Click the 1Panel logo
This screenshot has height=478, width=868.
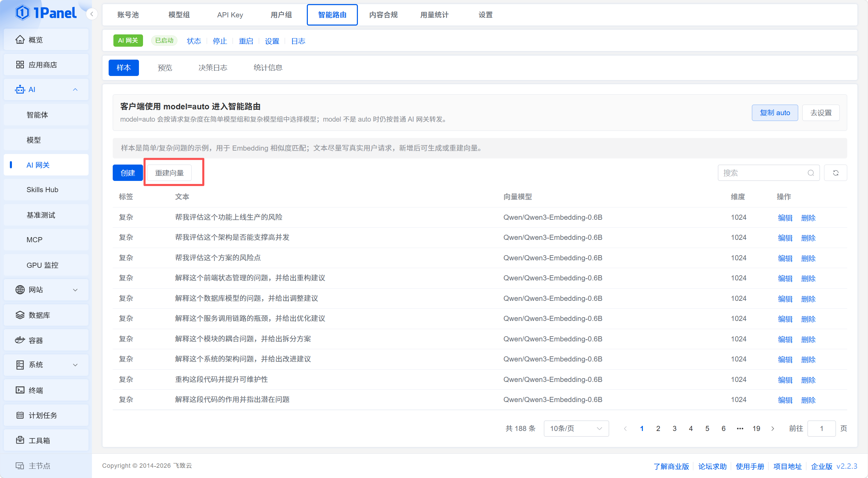(x=46, y=13)
